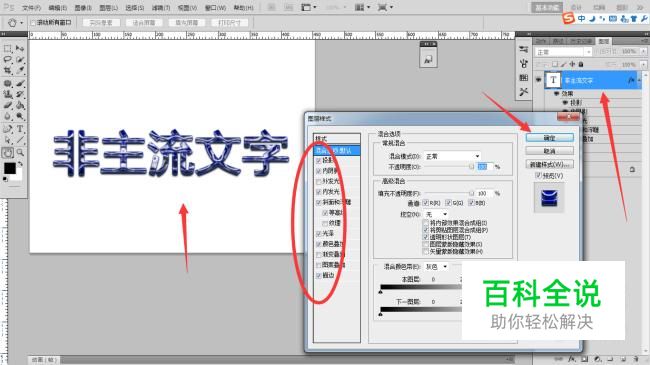650x365 pixels.
Task: Select the Horizontal Type tool
Action: (20, 129)
